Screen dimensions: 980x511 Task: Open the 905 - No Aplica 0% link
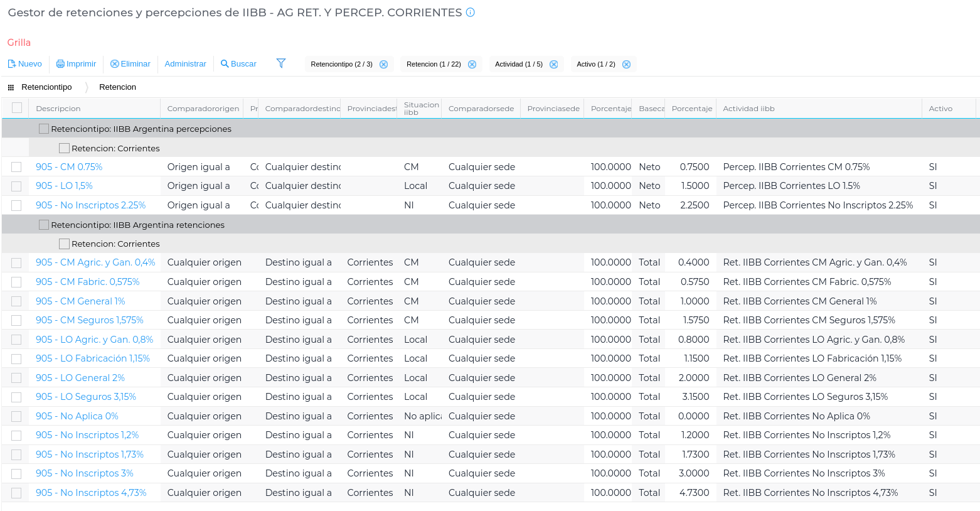(77, 416)
